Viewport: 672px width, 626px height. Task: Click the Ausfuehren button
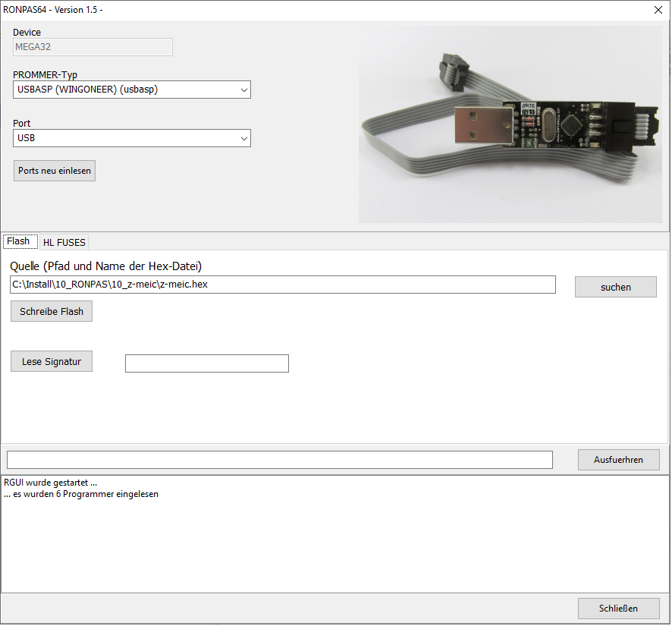click(618, 460)
